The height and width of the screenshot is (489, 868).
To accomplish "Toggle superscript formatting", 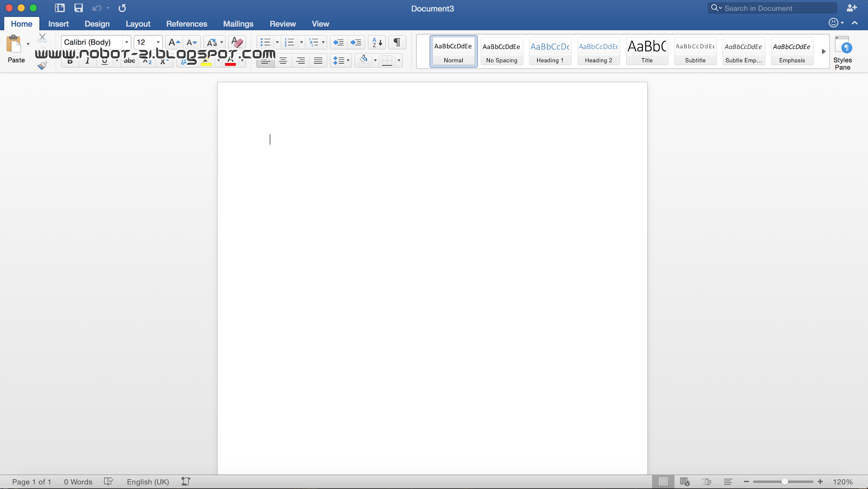I will (164, 61).
